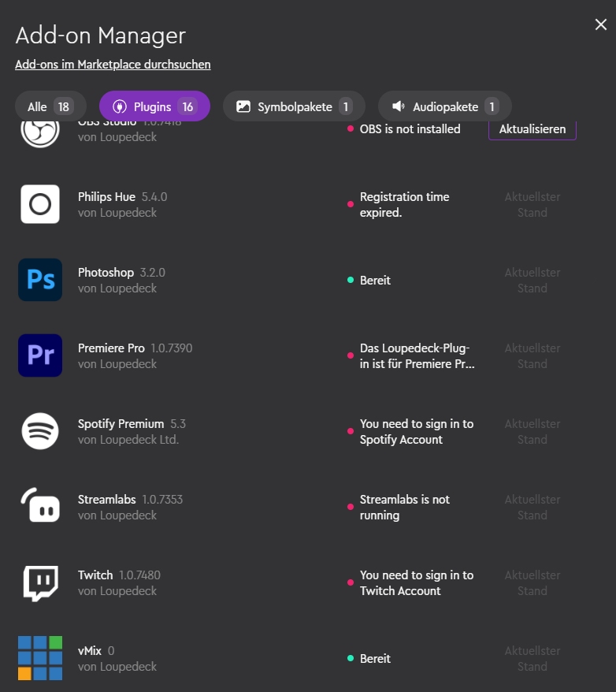
Task: Select the 'Philips Hue' plugin name
Action: pyautogui.click(x=106, y=197)
